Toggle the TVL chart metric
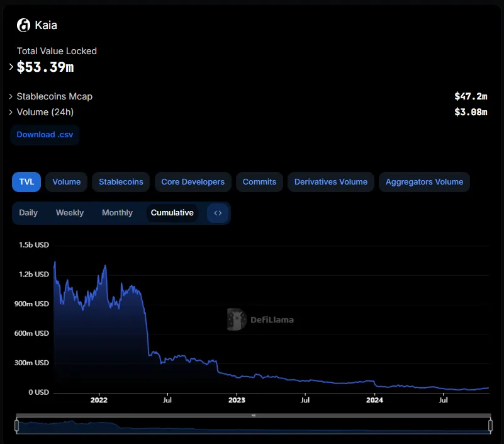Screen dimensions: 504x444 pyautogui.click(x=26, y=182)
